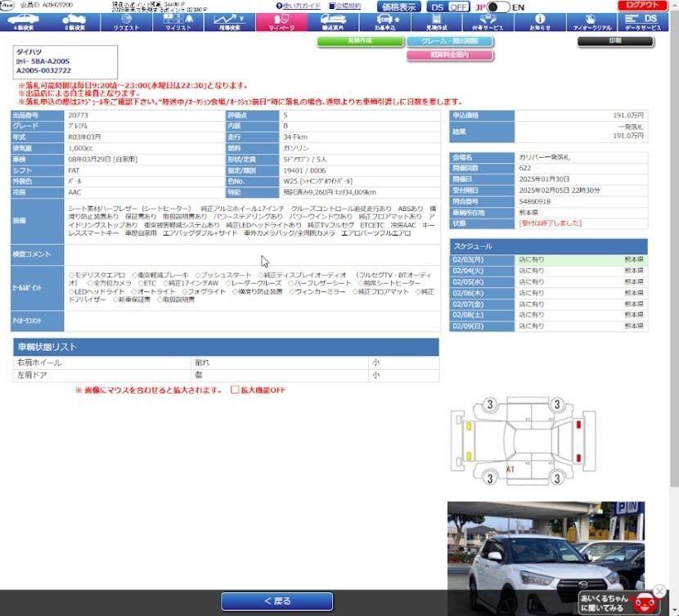Open the transport guide truck icon
Image resolution: width=679 pixels, height=616 pixels.
tap(333, 22)
